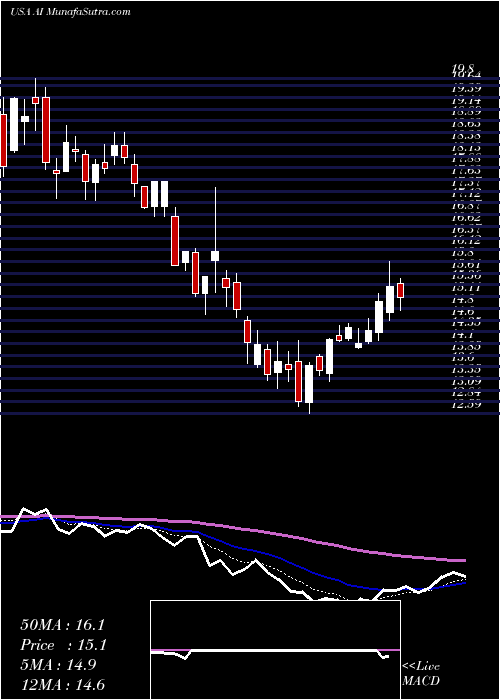The height and width of the screenshot is (700, 500).
Task: Click the 12.59 lowest price label
Action: pos(467,405)
